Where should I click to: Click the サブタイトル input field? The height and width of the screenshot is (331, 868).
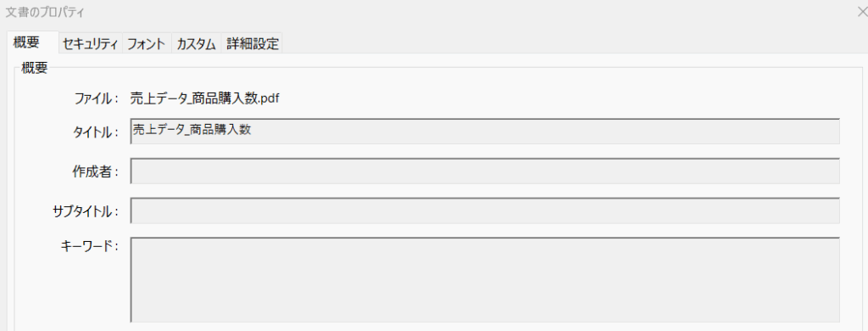[x=485, y=210]
